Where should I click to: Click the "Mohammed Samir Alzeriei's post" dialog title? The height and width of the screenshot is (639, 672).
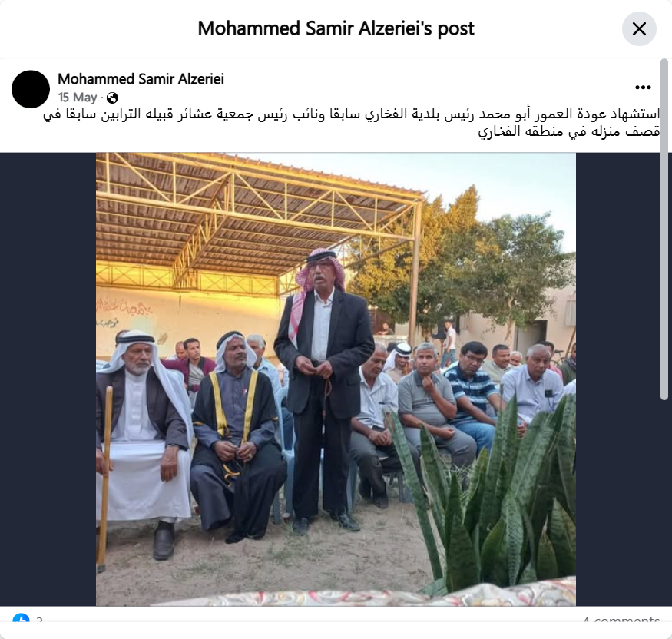tap(336, 28)
